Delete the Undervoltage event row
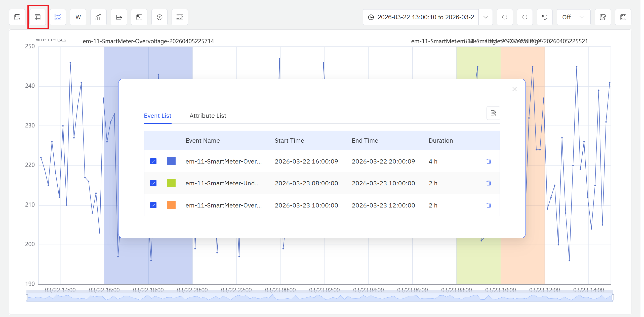644x317 pixels. (x=489, y=183)
